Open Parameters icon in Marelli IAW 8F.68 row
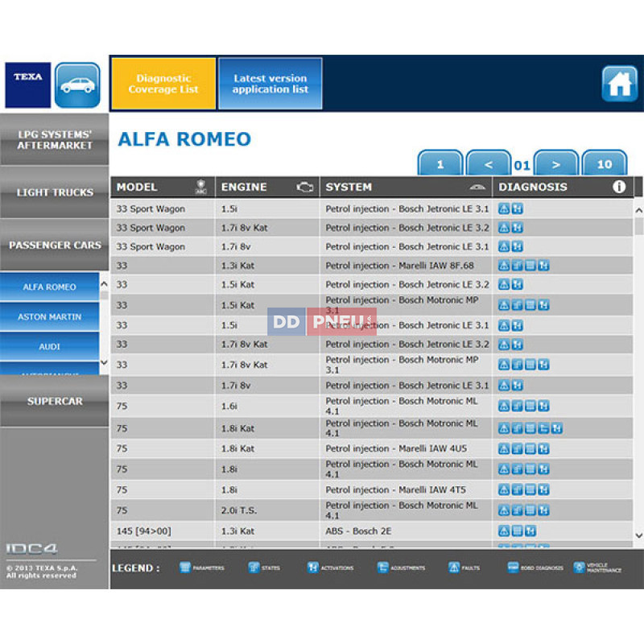 530,266
